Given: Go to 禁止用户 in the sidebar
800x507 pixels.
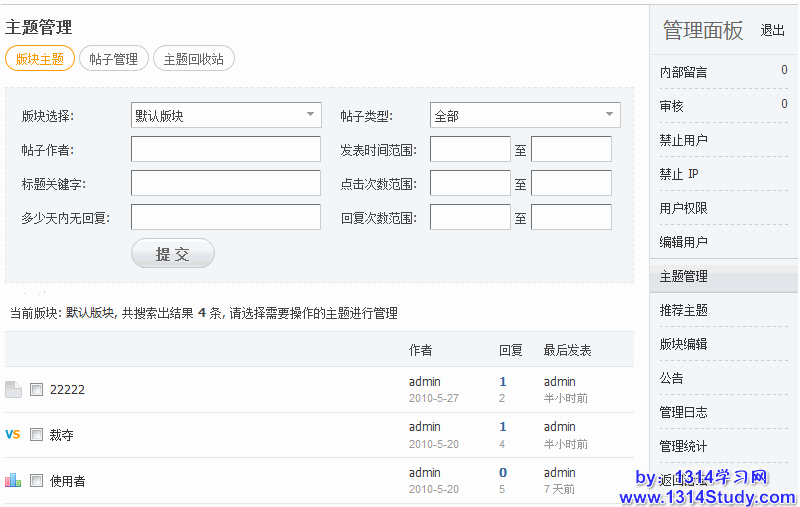Looking at the screenshot, I should point(684,140).
